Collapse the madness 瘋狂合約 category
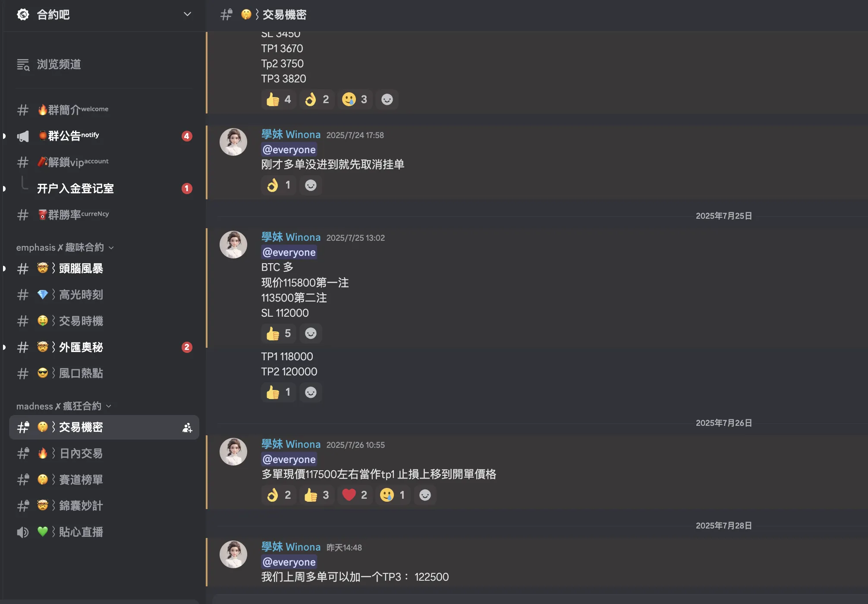 click(108, 406)
